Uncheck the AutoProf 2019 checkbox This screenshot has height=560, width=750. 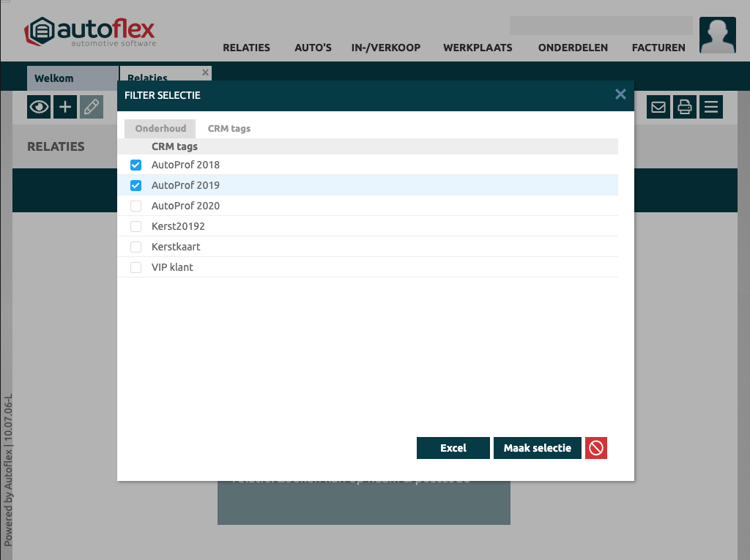pyautogui.click(x=135, y=186)
